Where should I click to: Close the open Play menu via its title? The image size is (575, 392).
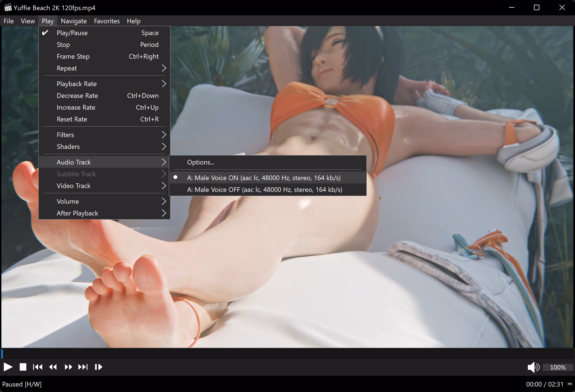pyautogui.click(x=48, y=21)
